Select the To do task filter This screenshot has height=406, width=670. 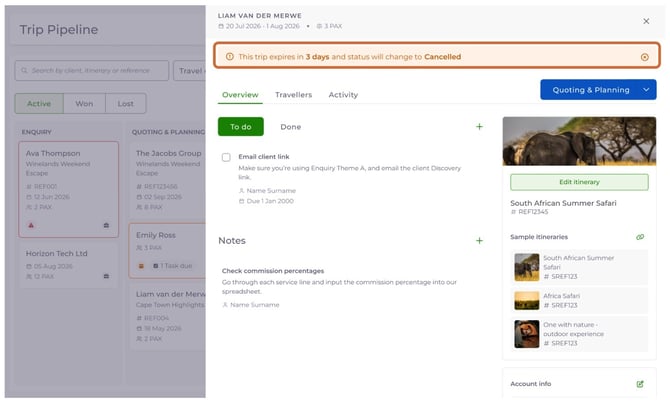(241, 127)
